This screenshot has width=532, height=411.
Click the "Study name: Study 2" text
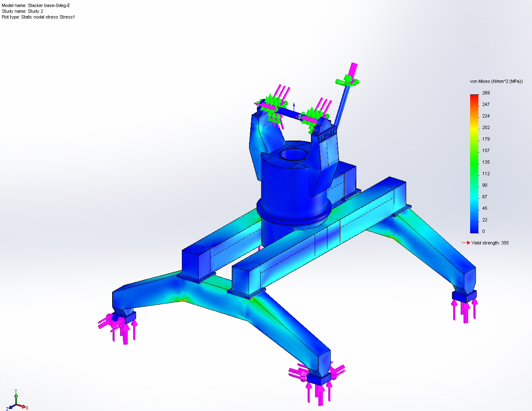22,11
